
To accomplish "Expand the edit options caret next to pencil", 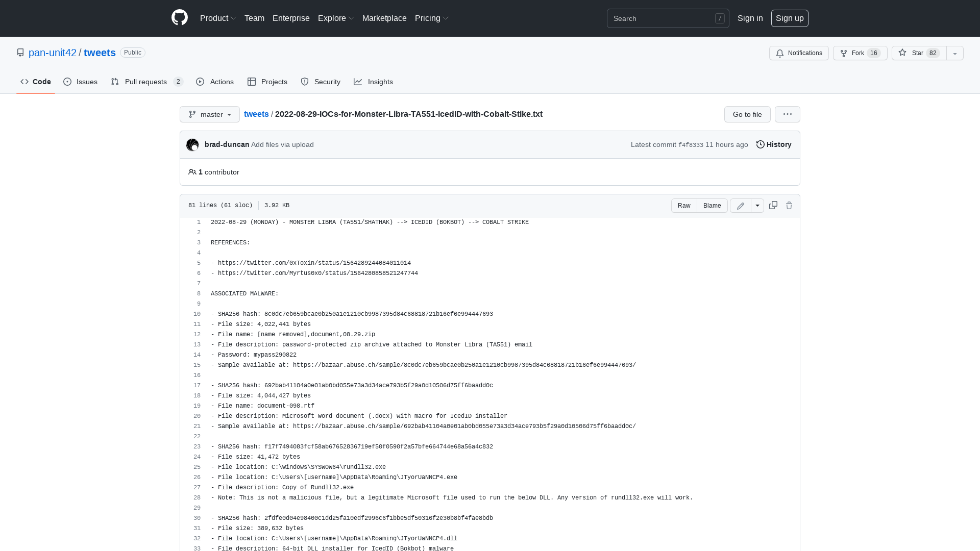I will click(757, 206).
